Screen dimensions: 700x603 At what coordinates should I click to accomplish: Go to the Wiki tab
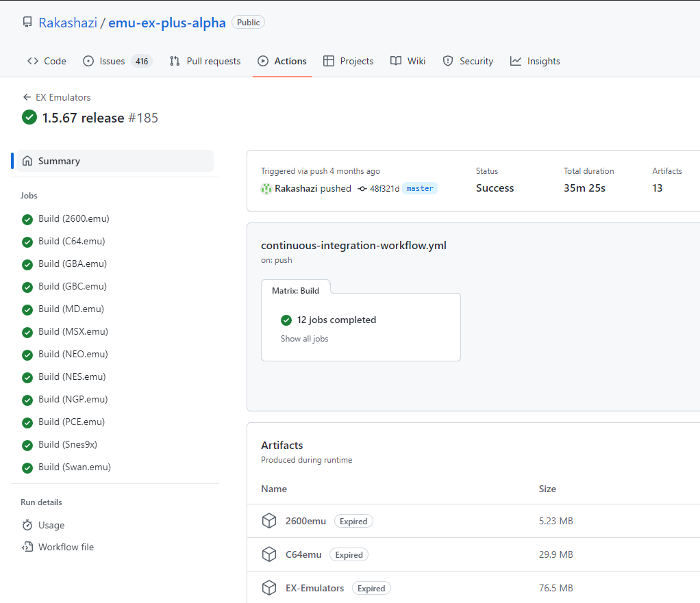click(408, 61)
